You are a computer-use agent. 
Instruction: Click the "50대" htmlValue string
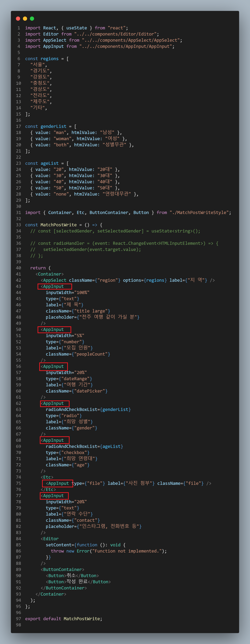[x=105, y=188]
